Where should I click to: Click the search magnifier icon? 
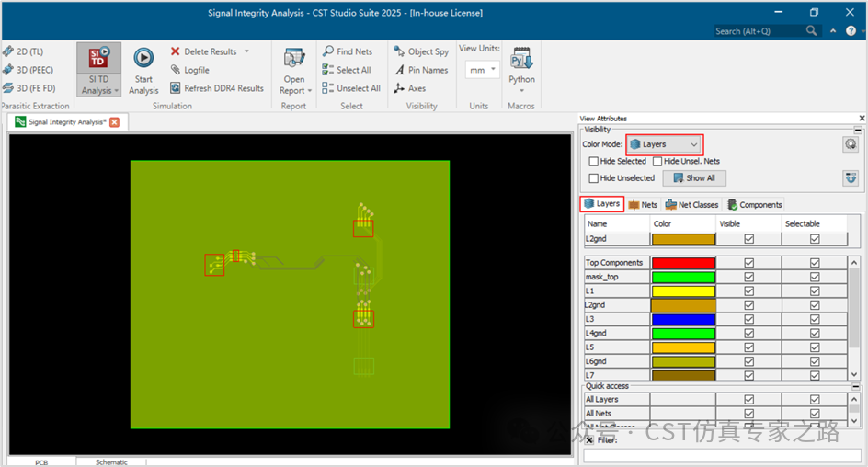(x=811, y=31)
